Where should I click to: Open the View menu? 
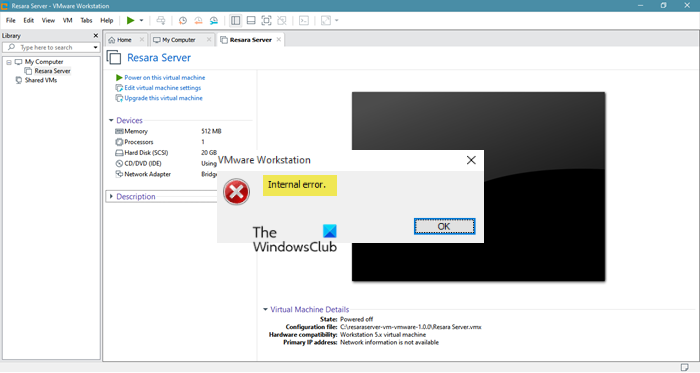coord(48,21)
